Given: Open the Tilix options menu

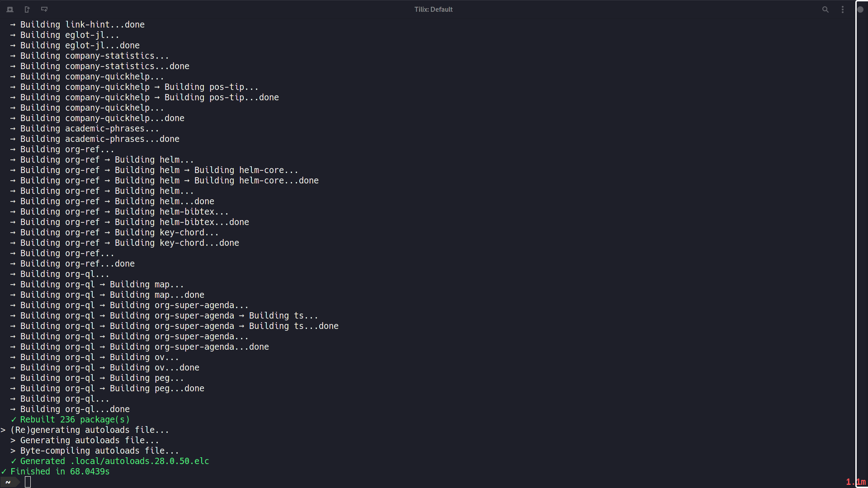Looking at the screenshot, I should pos(842,9).
